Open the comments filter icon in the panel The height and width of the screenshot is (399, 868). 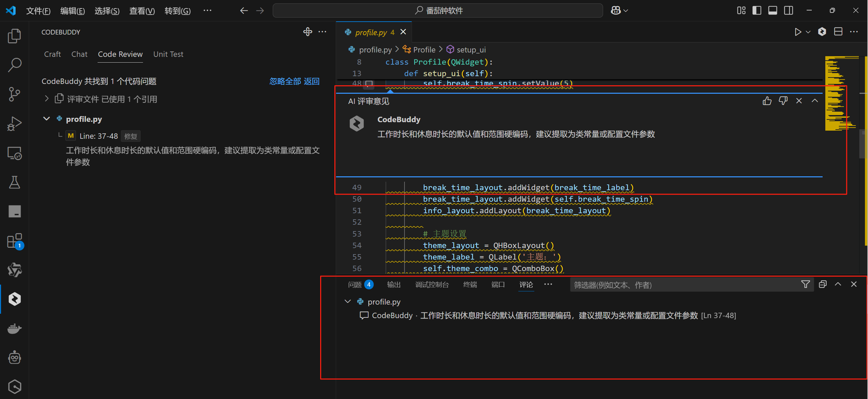(x=805, y=284)
